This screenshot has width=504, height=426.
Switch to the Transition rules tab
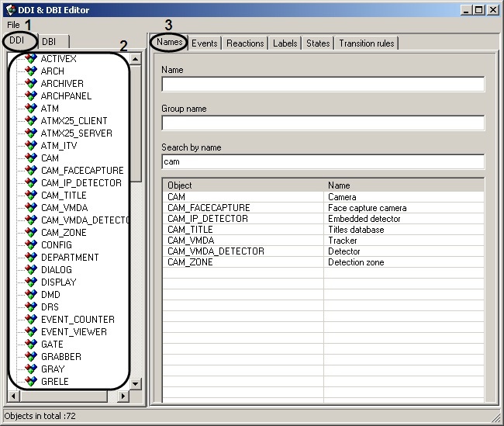point(367,43)
